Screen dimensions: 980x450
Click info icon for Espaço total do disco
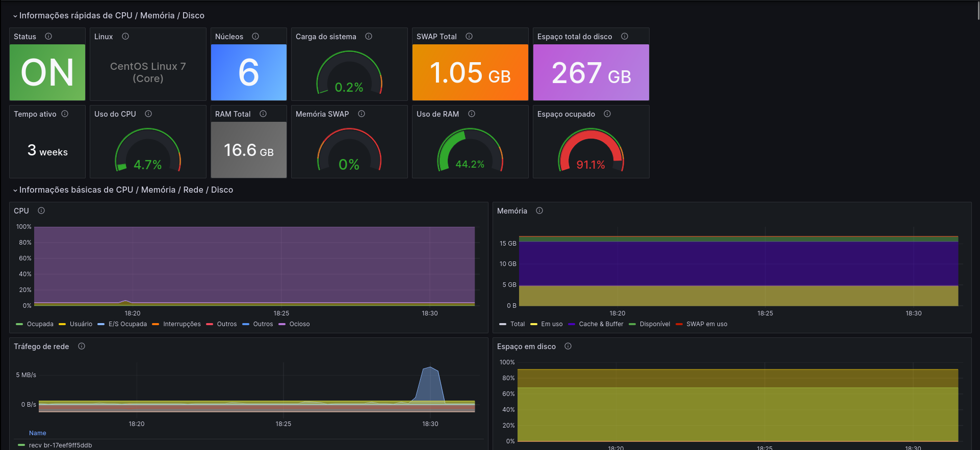pos(625,36)
